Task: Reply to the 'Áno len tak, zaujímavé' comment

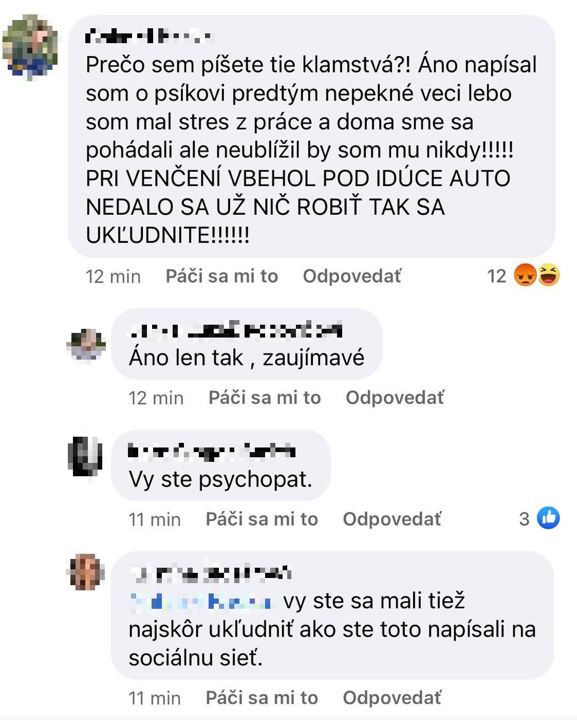Action: (395, 398)
